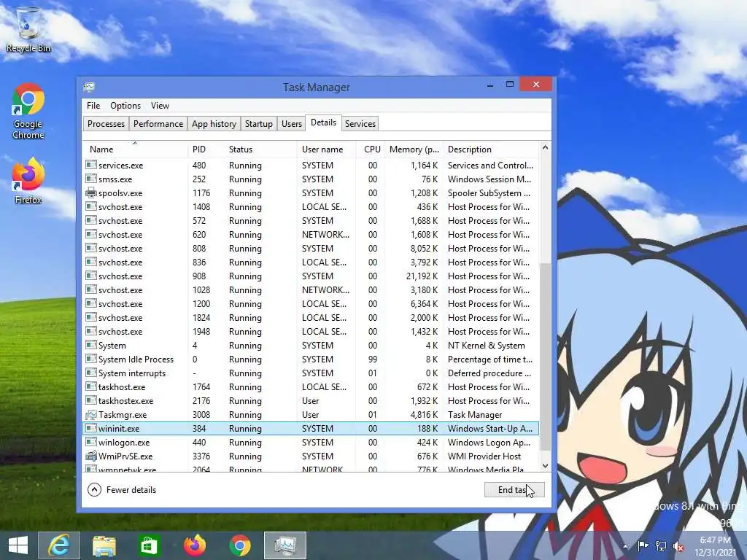
Task: Sort by the Description column header
Action: [x=491, y=149]
